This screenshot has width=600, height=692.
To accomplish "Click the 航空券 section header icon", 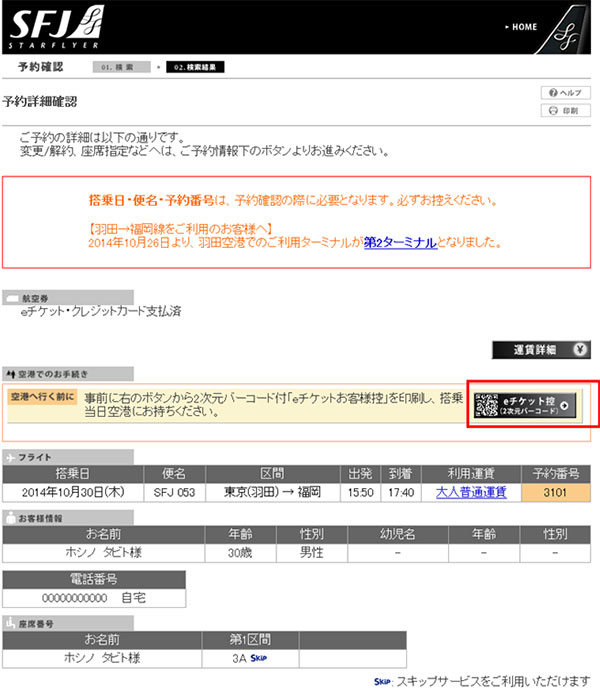I will (12, 298).
